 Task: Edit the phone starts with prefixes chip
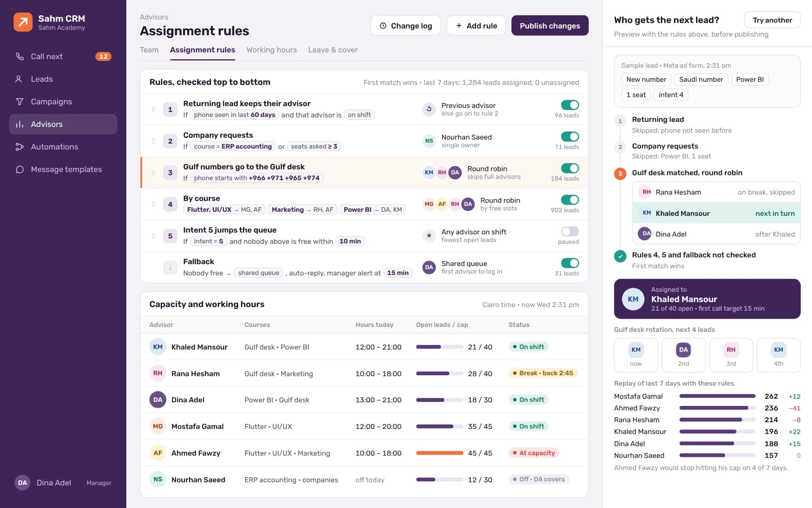pyautogui.click(x=257, y=178)
